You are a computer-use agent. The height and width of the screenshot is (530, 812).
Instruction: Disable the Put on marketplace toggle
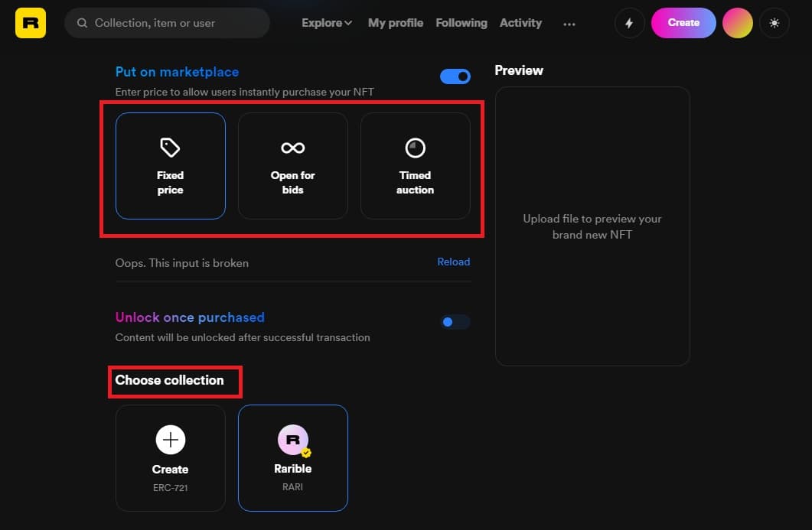tap(455, 76)
